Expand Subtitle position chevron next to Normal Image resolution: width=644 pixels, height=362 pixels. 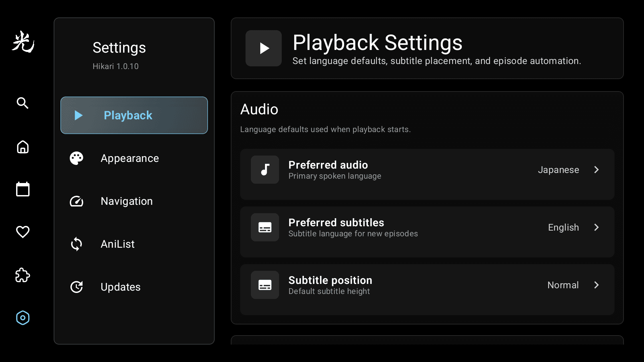pyautogui.click(x=596, y=285)
